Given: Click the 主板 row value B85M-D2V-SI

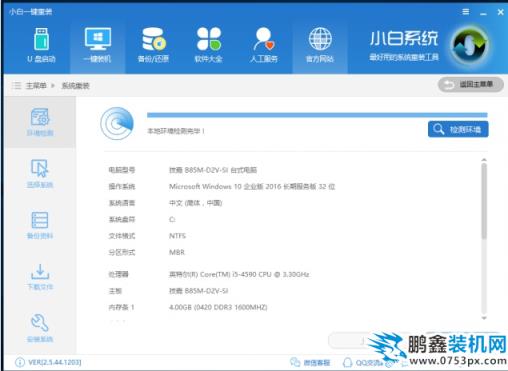Looking at the screenshot, I should (x=198, y=291).
